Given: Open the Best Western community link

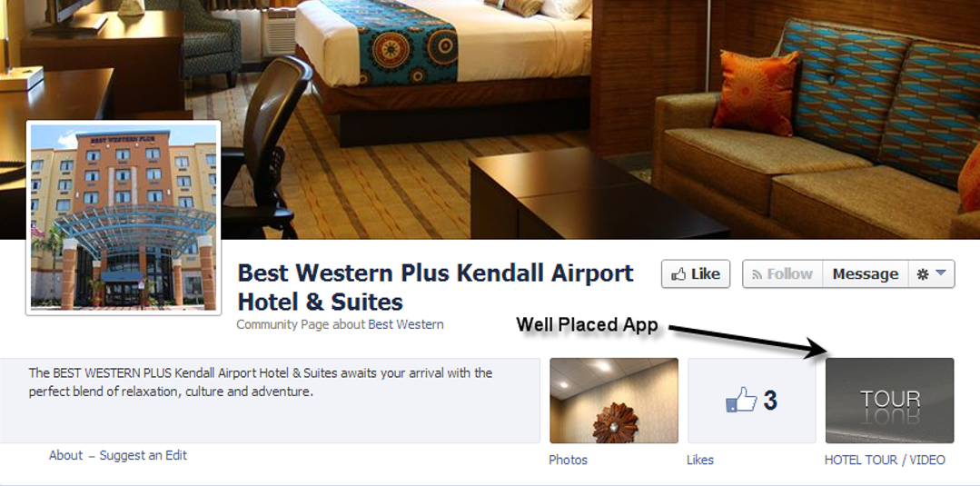Looking at the screenshot, I should (x=406, y=324).
